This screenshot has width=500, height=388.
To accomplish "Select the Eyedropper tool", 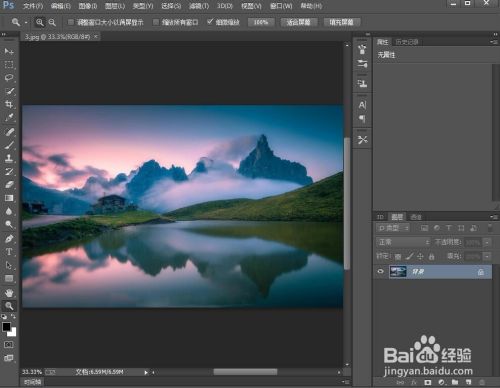I will tap(9, 117).
